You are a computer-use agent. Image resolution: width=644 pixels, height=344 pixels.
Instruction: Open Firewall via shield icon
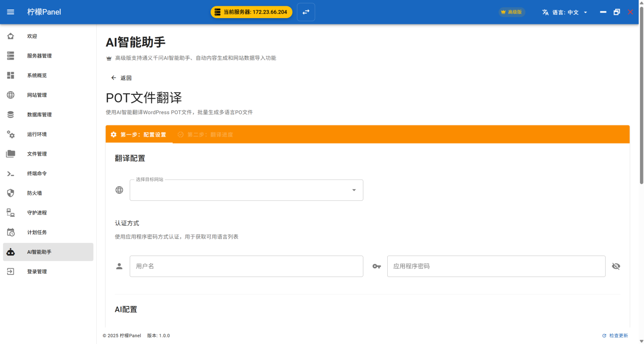[x=11, y=193]
